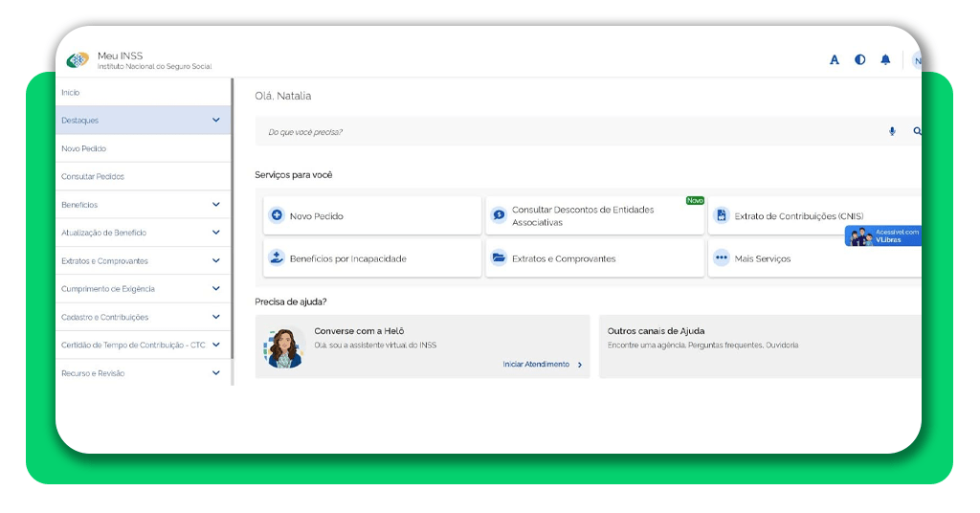This screenshot has width=980, height=513.
Task: Click the Meu INSS logo icon
Action: tap(78, 60)
